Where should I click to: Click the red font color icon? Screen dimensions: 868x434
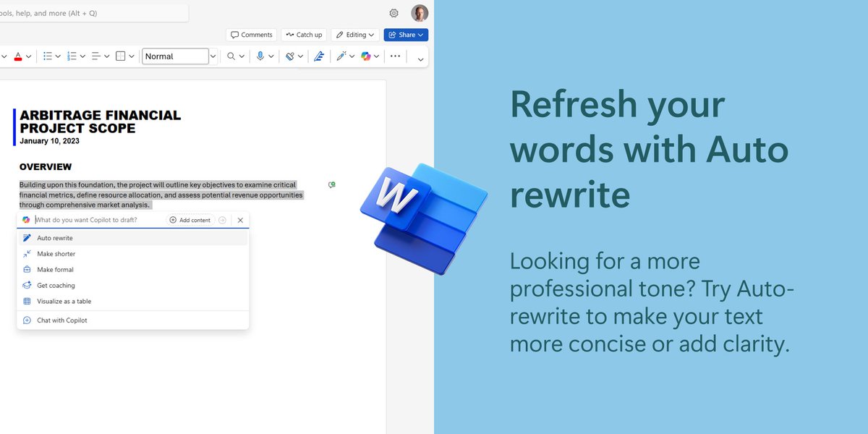point(18,56)
